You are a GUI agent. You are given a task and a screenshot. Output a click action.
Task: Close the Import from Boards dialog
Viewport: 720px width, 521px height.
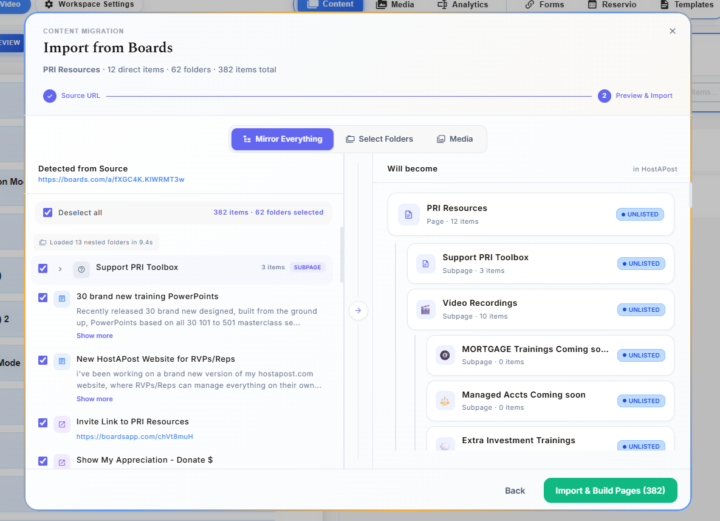[x=672, y=31]
